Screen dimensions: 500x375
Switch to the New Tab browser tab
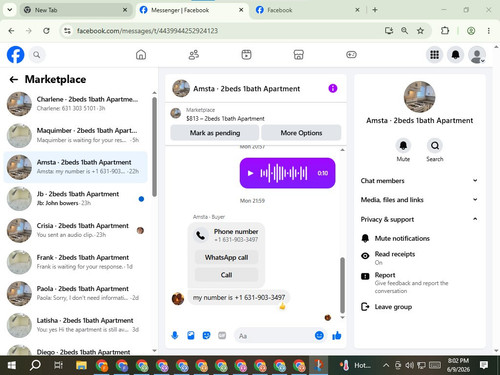coord(76,10)
